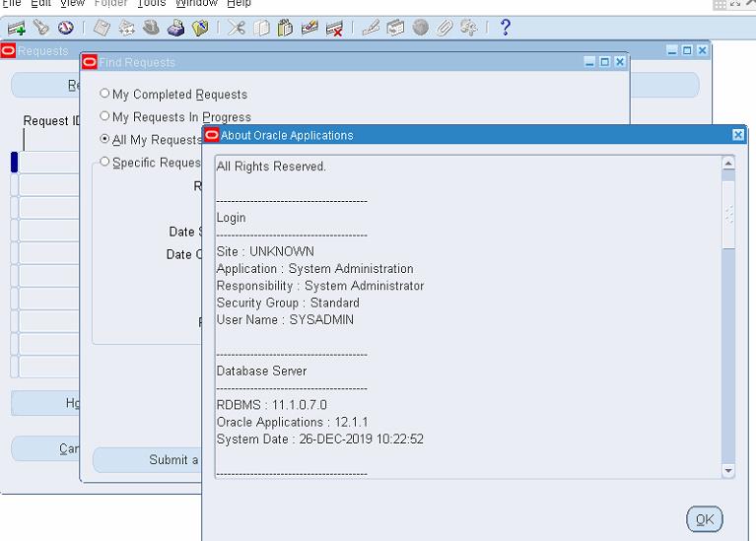Viewport: 756px width, 541px height.
Task: Open the View menu
Action: coord(73,3)
